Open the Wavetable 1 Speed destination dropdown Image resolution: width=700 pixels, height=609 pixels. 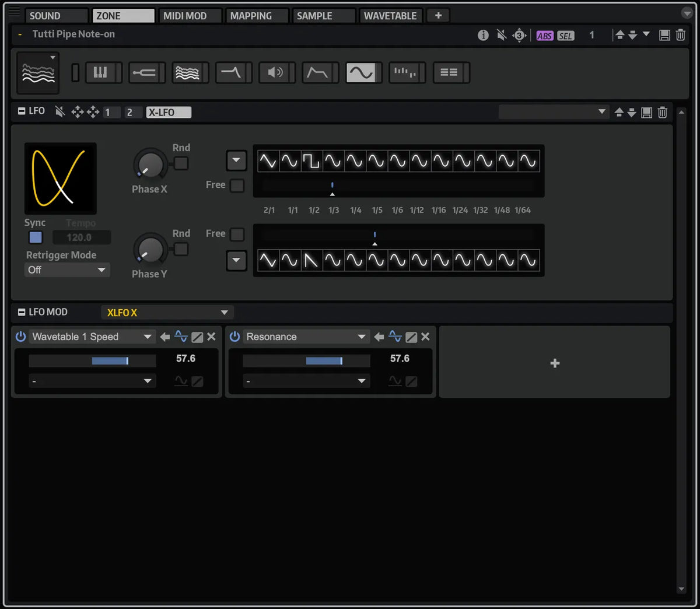coord(92,337)
